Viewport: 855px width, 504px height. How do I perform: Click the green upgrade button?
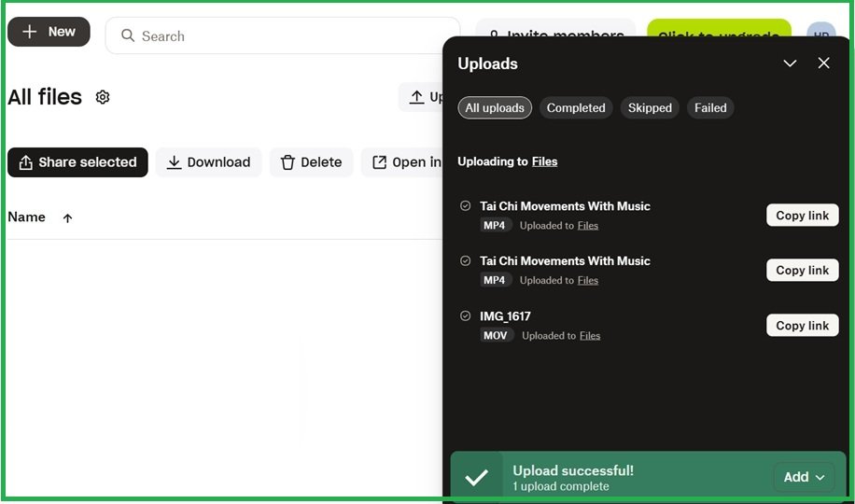coord(719,28)
